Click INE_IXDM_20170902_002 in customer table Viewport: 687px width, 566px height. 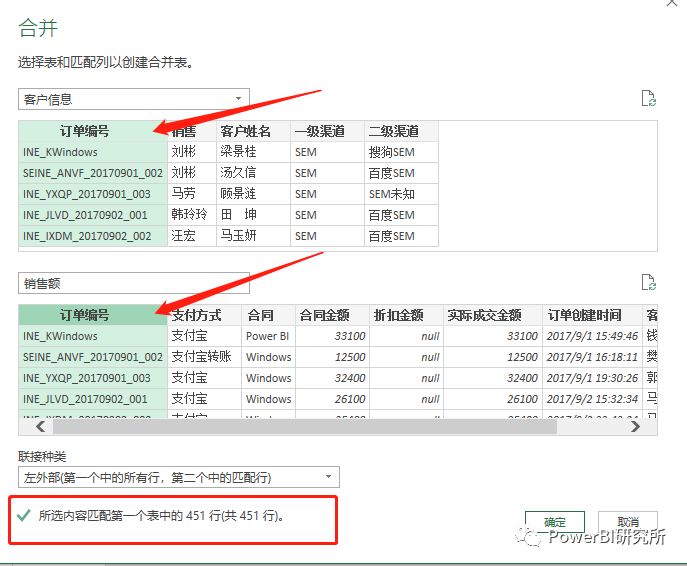pos(93,236)
